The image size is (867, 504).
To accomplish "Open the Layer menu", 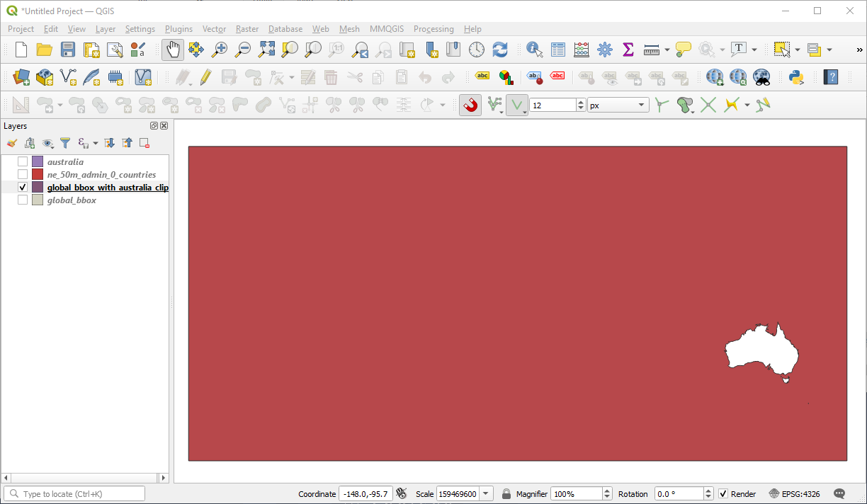I will (x=106, y=29).
